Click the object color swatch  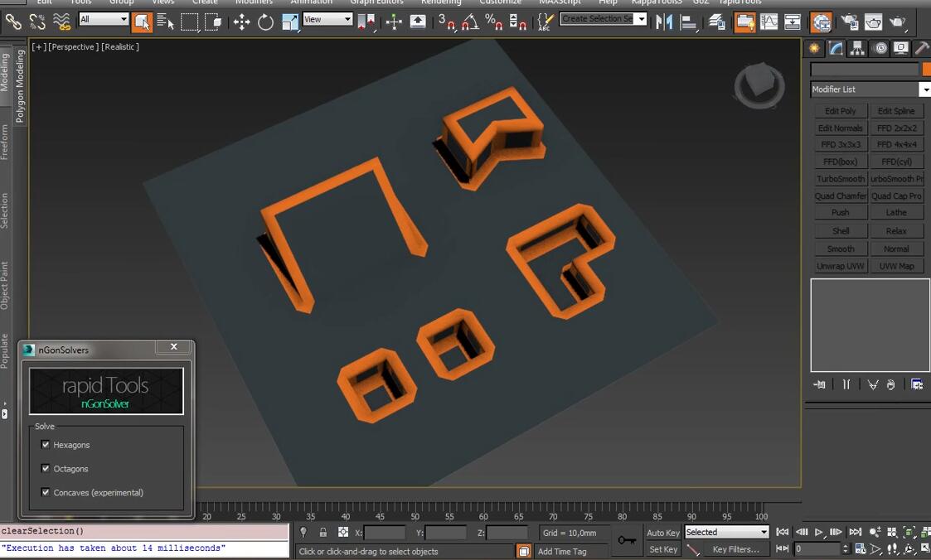pos(926,70)
